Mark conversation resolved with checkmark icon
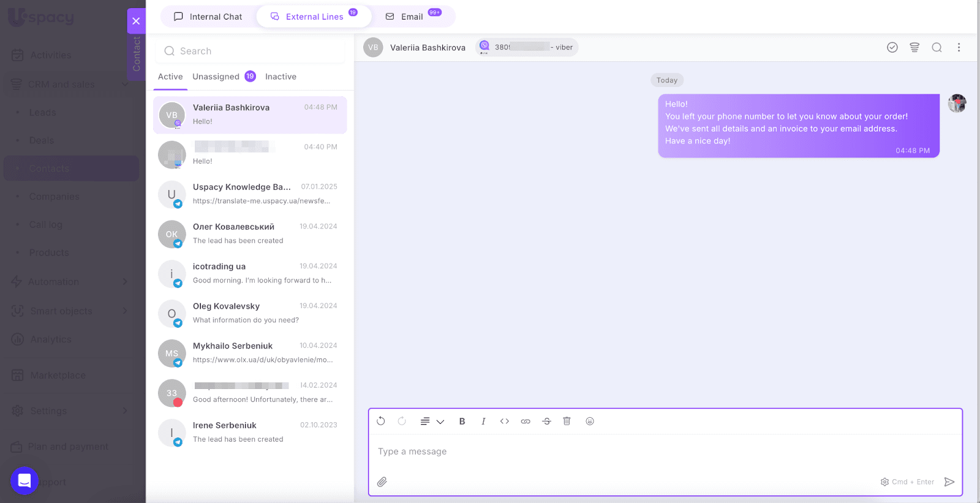This screenshot has width=980, height=503. (x=892, y=48)
